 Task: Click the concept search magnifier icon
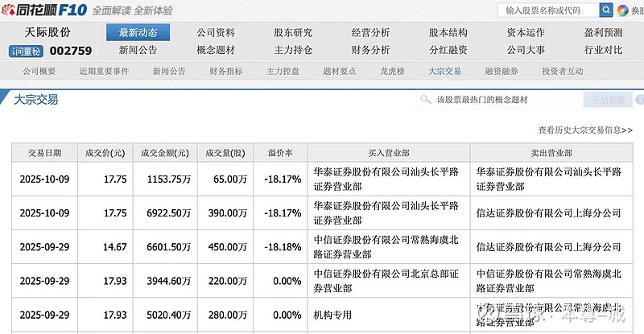click(426, 100)
